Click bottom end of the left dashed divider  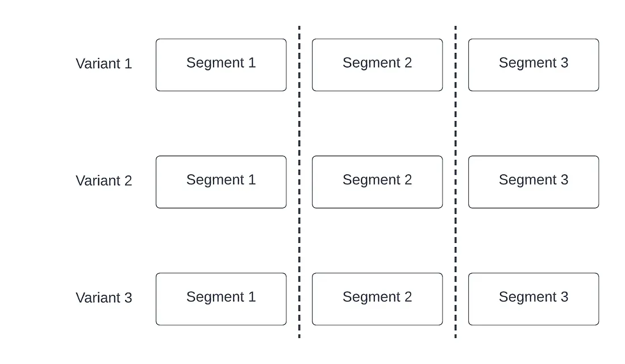pos(299,336)
